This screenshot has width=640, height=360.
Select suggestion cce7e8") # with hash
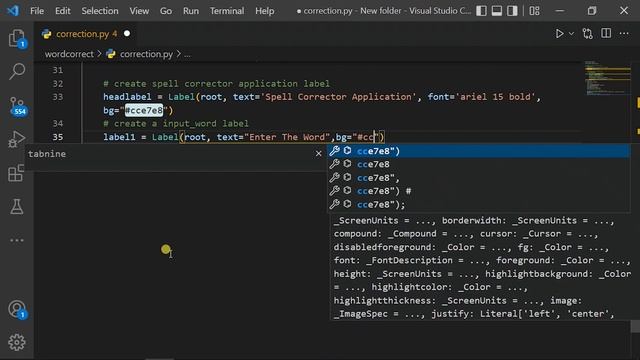tap(478, 191)
